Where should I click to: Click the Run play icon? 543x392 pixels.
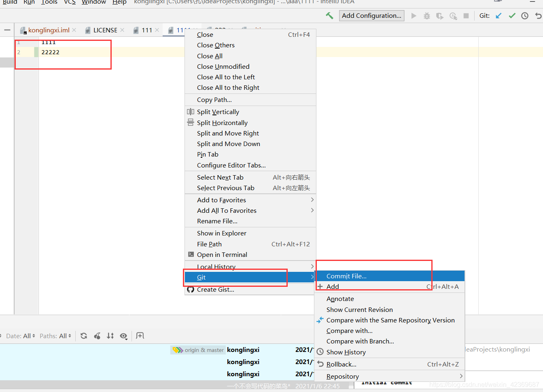(x=414, y=16)
